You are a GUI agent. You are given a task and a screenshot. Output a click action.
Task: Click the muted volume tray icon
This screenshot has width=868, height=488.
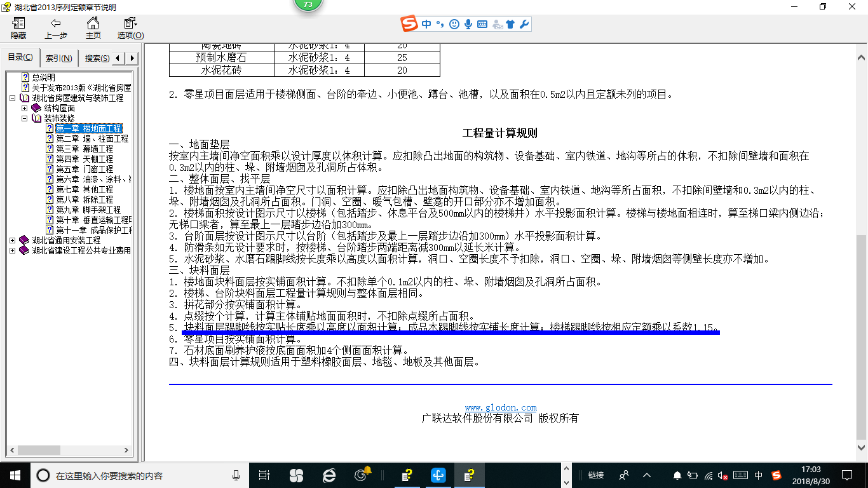[x=723, y=475]
